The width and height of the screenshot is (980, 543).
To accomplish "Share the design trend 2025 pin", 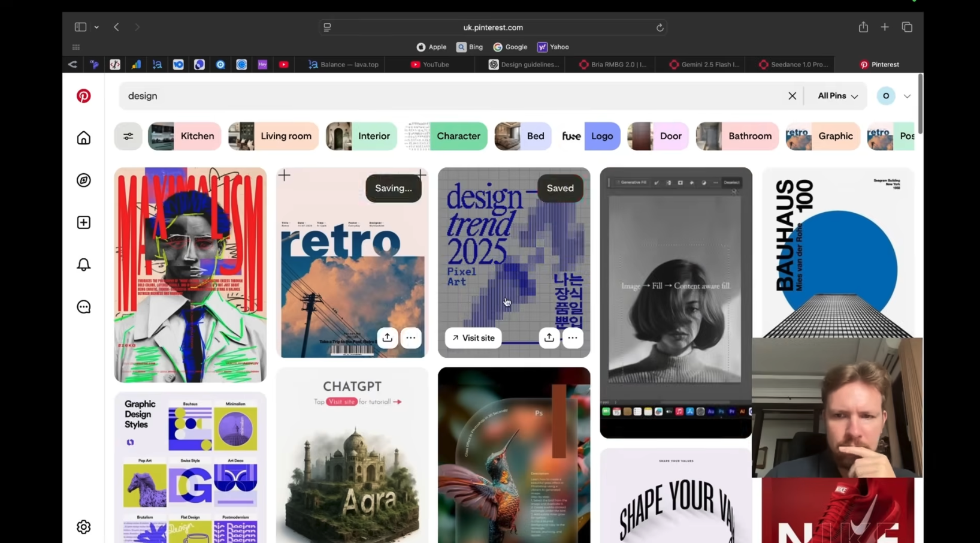I will tap(549, 338).
